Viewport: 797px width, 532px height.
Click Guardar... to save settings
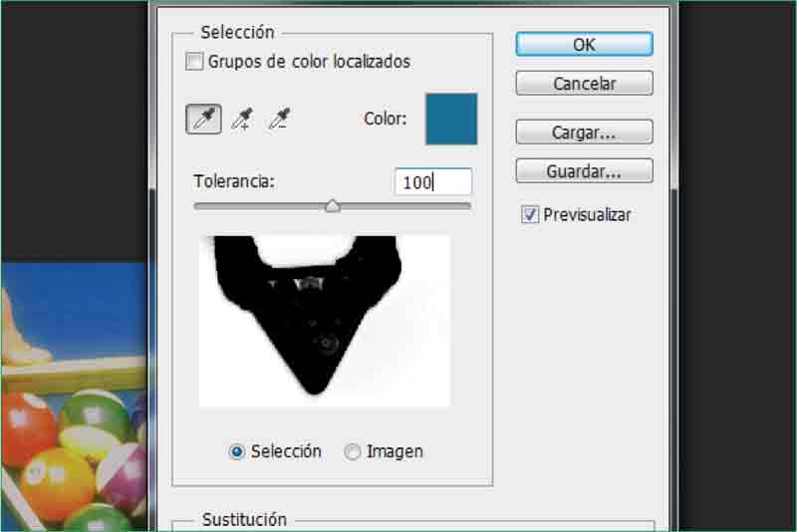[584, 171]
